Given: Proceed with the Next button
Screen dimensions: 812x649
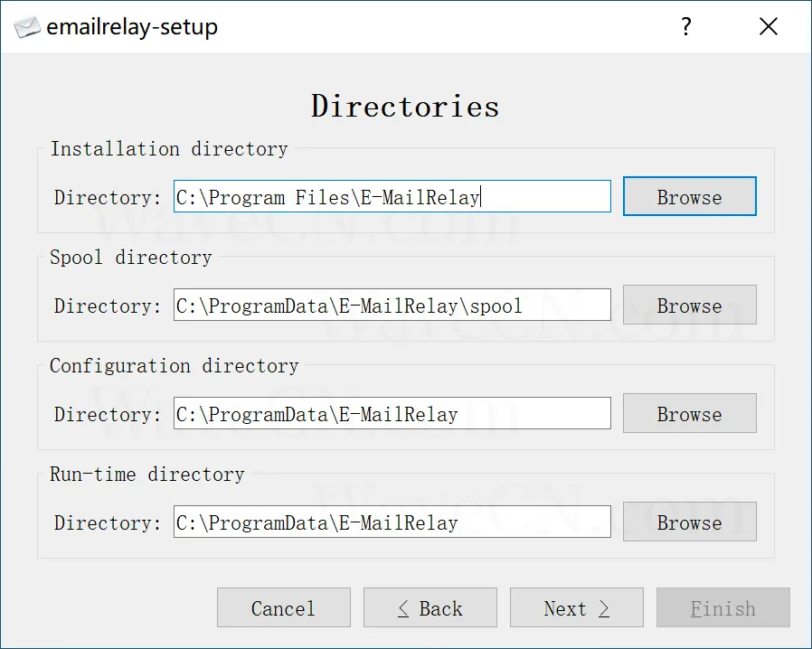Looking at the screenshot, I should click(576, 607).
